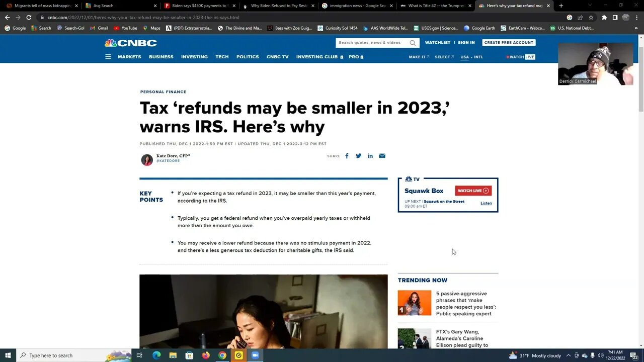This screenshot has width=644, height=362.
Task: Switch to 'What is Title 42' tab
Action: point(436,6)
